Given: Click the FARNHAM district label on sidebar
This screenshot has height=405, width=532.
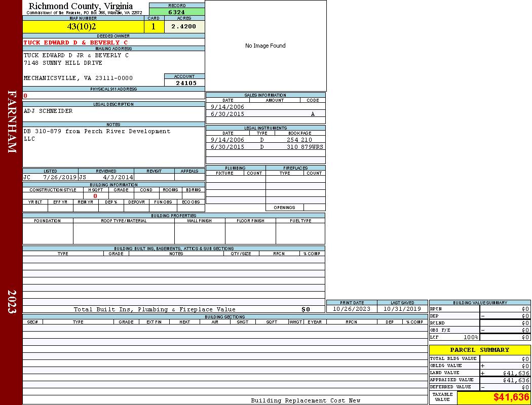Looking at the screenshot, I should [12, 121].
